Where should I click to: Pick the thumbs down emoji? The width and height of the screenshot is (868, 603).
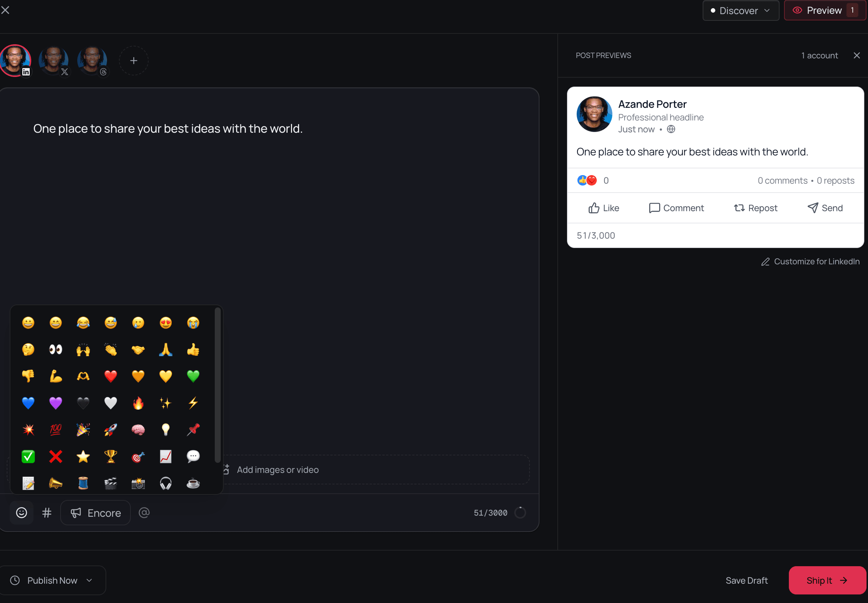(28, 376)
